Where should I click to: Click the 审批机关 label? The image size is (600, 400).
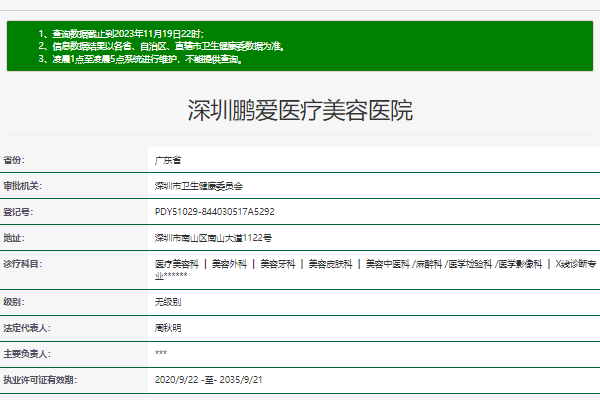coord(23,186)
